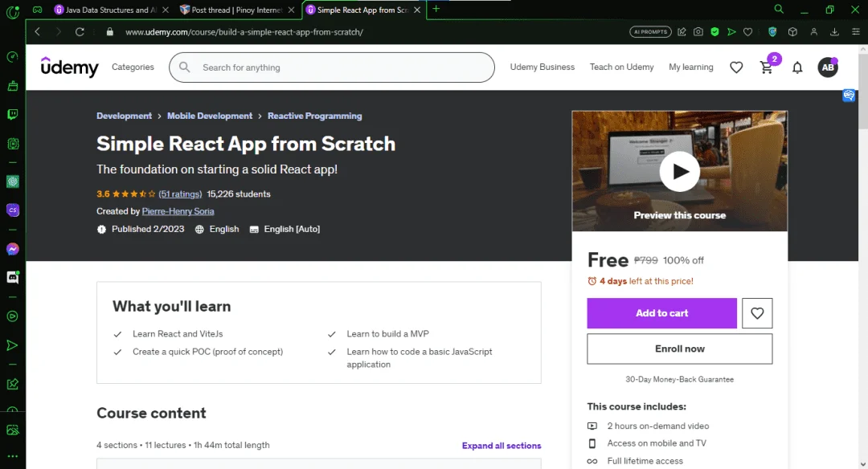Open the downloads icon in browser toolbar
The height and width of the screenshot is (469, 868).
pos(834,31)
